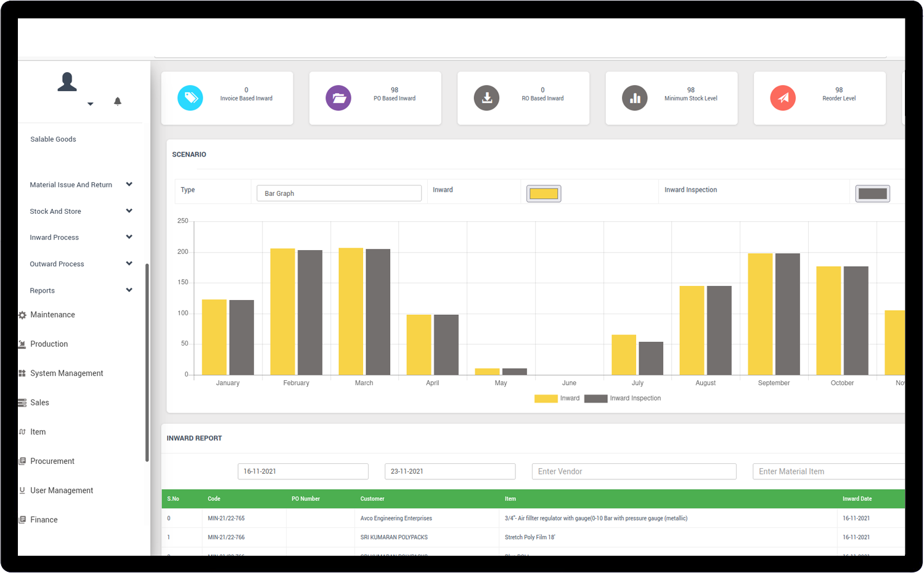Pick the yellow Inward color swatch
This screenshot has width=924, height=573.
(x=544, y=193)
